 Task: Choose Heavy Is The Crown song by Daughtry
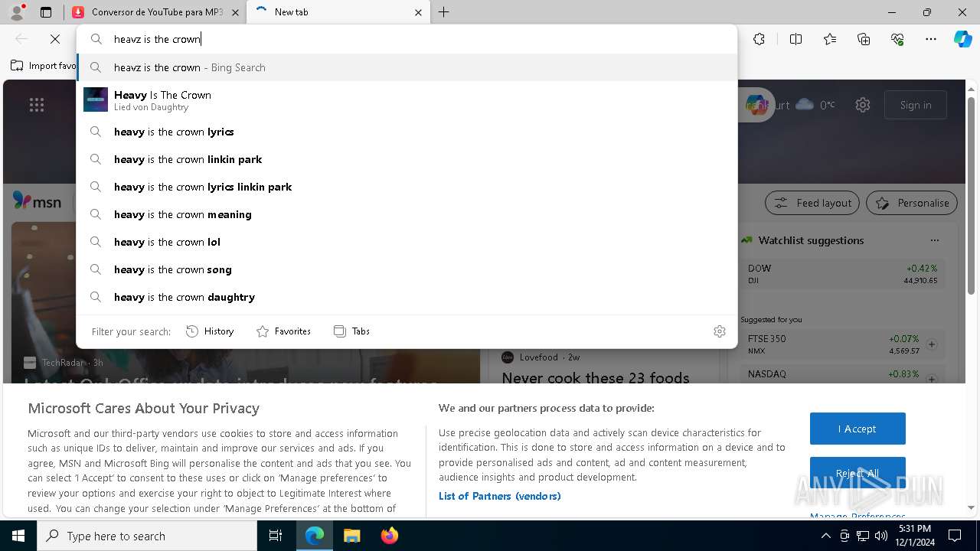pyautogui.click(x=407, y=99)
